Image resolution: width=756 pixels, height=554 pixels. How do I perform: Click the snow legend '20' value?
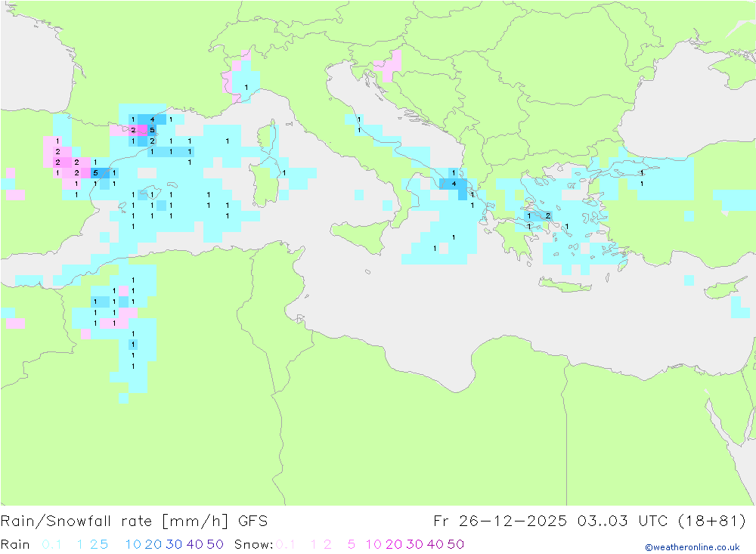394,544
